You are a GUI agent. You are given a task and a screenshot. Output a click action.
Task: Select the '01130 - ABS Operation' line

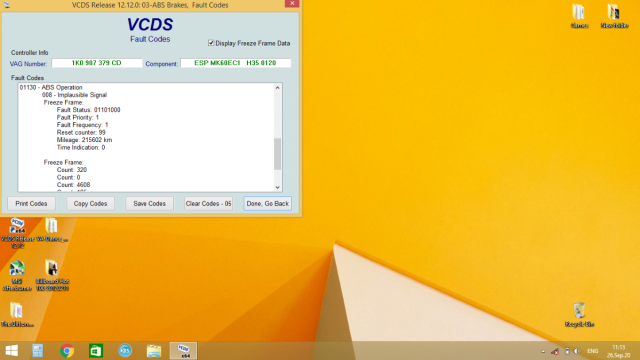(51, 87)
